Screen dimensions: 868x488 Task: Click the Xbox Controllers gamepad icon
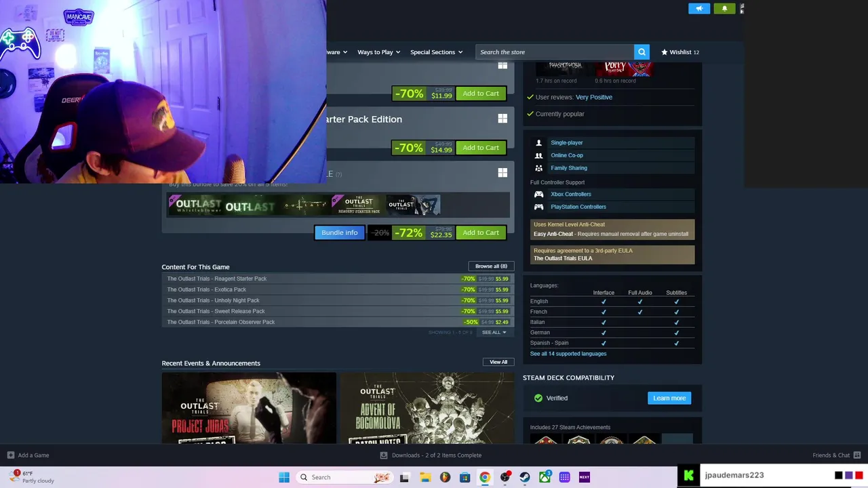[x=538, y=194]
